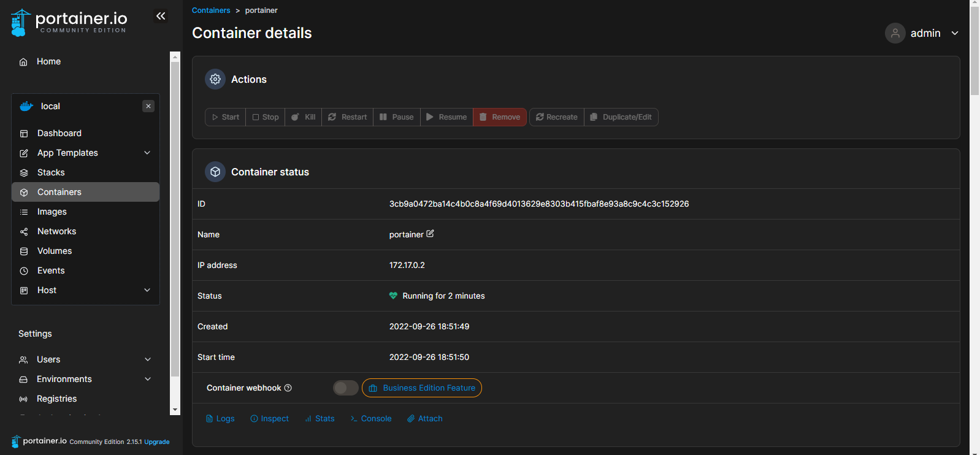Click the Stacks layers icon
This screenshot has height=455, width=980.
click(24, 173)
